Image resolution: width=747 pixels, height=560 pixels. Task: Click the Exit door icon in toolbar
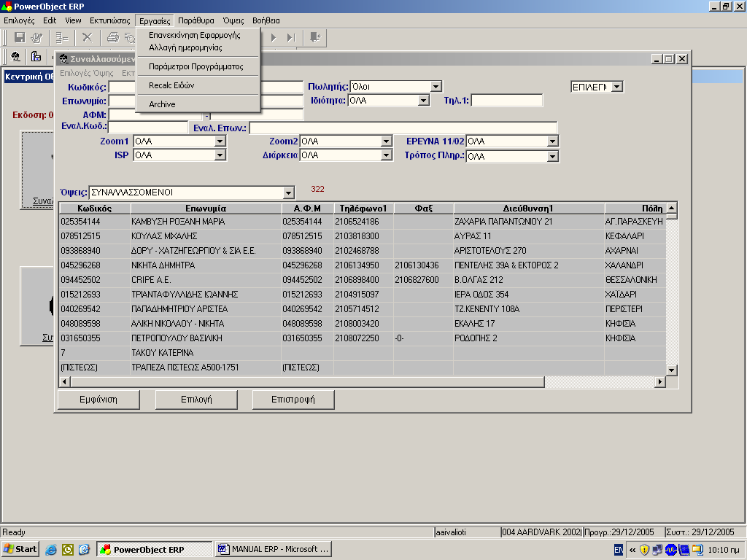(x=314, y=37)
